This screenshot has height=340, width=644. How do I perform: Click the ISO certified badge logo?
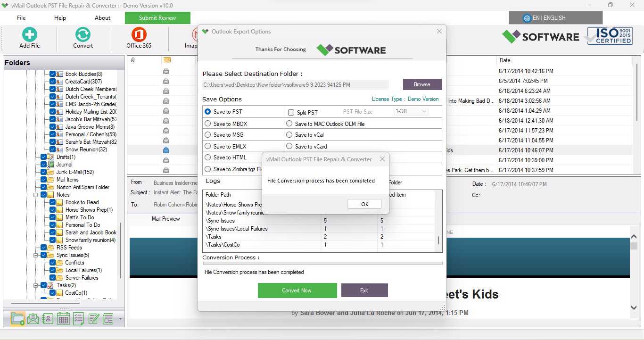tap(609, 36)
